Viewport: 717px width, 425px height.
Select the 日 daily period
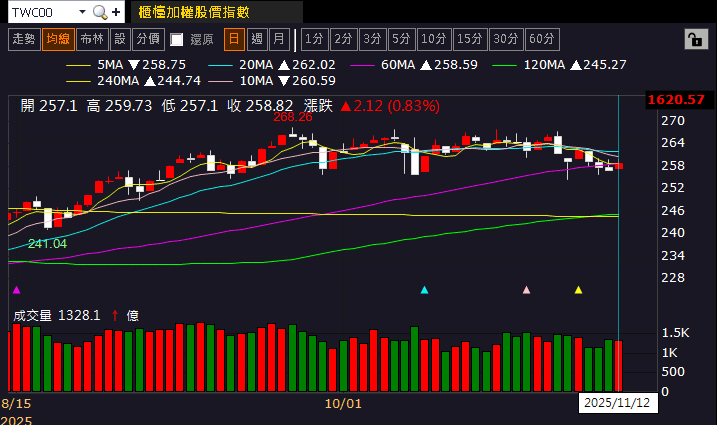click(234, 39)
